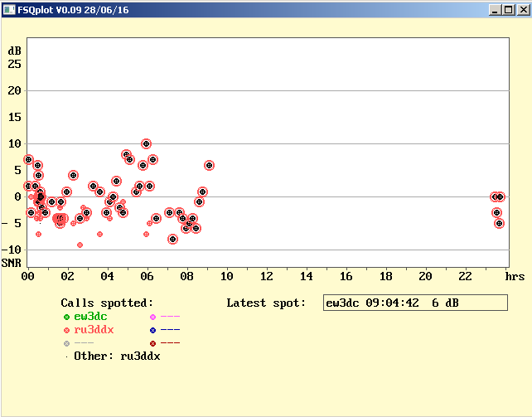Click the 7 dB spot at hour 00
The width and height of the screenshot is (532, 417).
pyautogui.click(x=28, y=159)
